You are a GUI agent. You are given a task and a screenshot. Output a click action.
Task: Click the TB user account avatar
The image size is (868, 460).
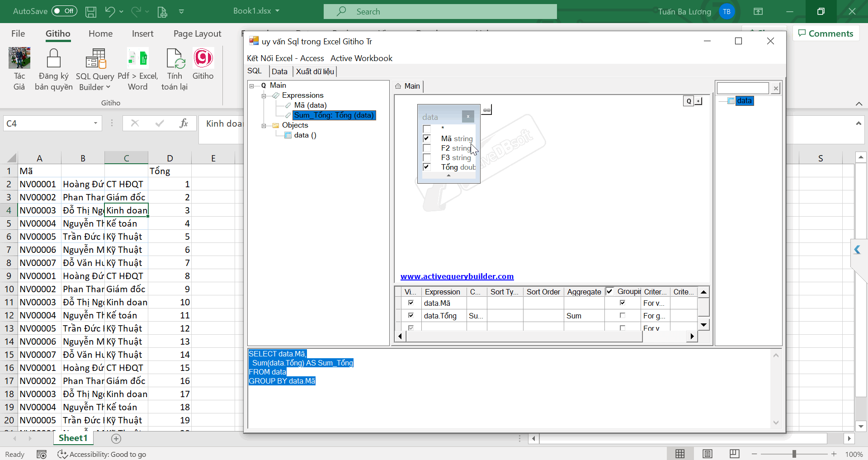[x=727, y=12]
